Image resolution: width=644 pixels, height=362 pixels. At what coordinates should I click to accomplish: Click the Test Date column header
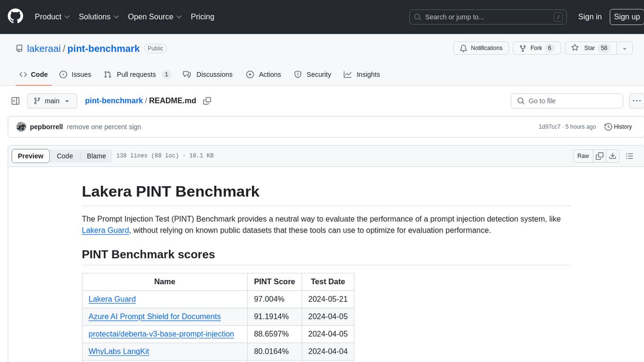(328, 281)
